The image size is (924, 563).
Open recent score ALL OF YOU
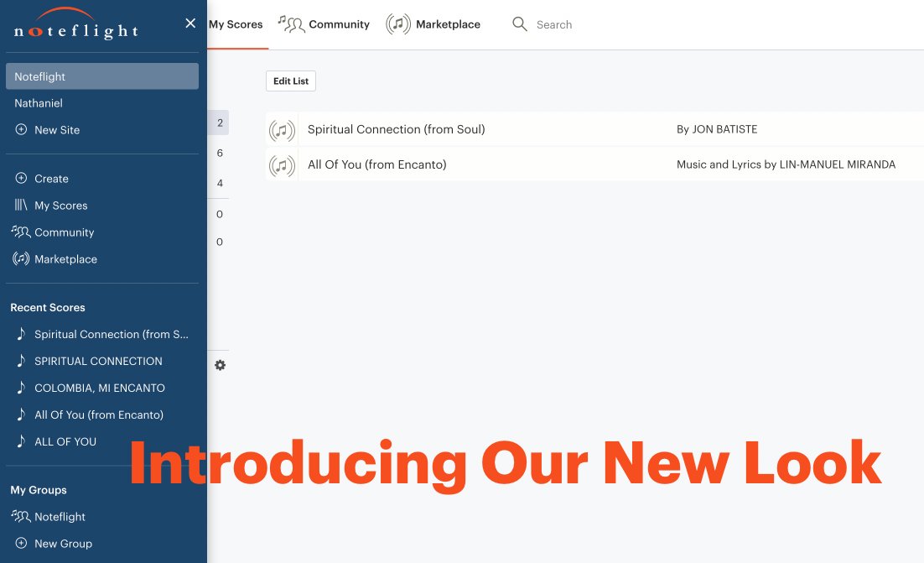[65, 441]
